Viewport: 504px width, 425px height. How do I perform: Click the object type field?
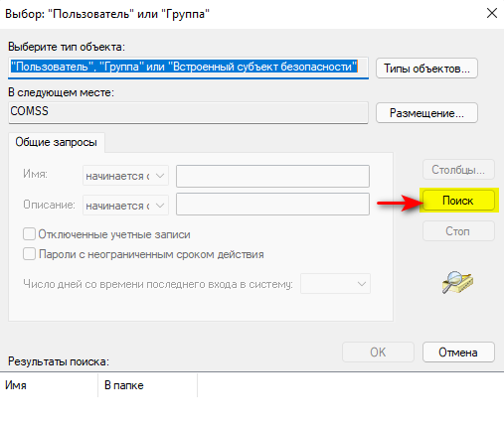pyautogui.click(x=188, y=69)
